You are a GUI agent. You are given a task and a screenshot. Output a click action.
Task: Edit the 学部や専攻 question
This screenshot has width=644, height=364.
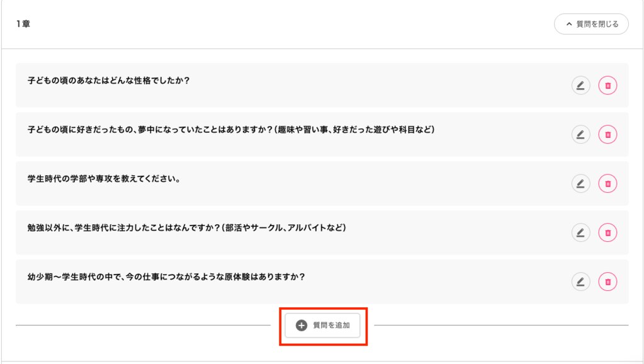pyautogui.click(x=580, y=183)
